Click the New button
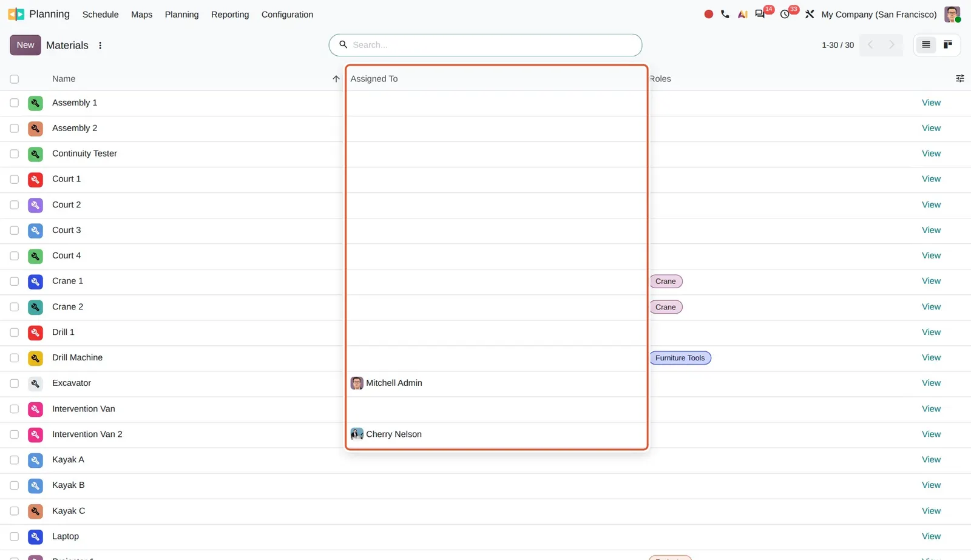The height and width of the screenshot is (560, 971). pos(25,45)
